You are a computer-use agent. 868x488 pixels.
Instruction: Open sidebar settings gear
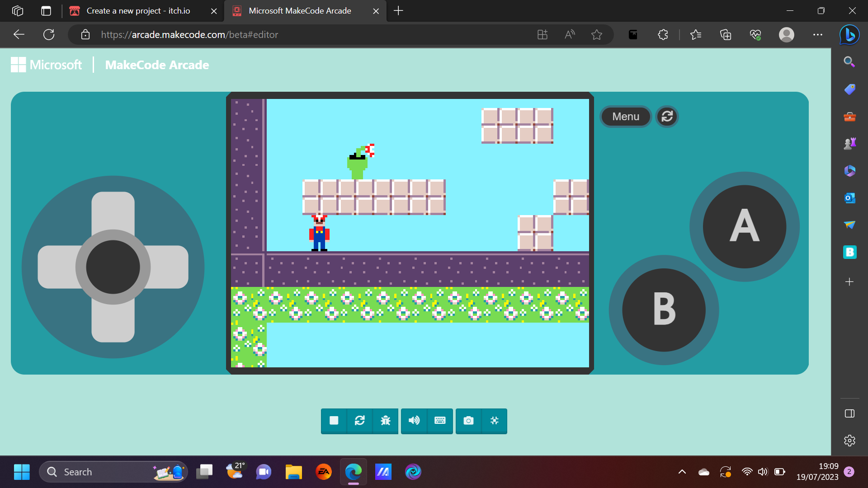click(x=849, y=441)
